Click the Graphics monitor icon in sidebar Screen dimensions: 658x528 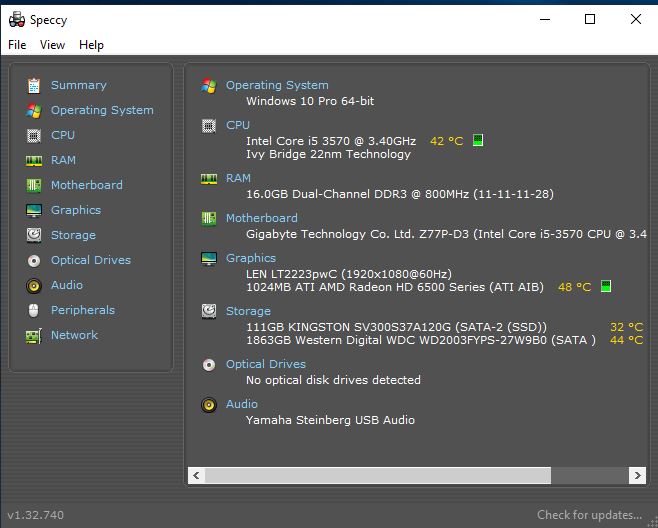(34, 210)
